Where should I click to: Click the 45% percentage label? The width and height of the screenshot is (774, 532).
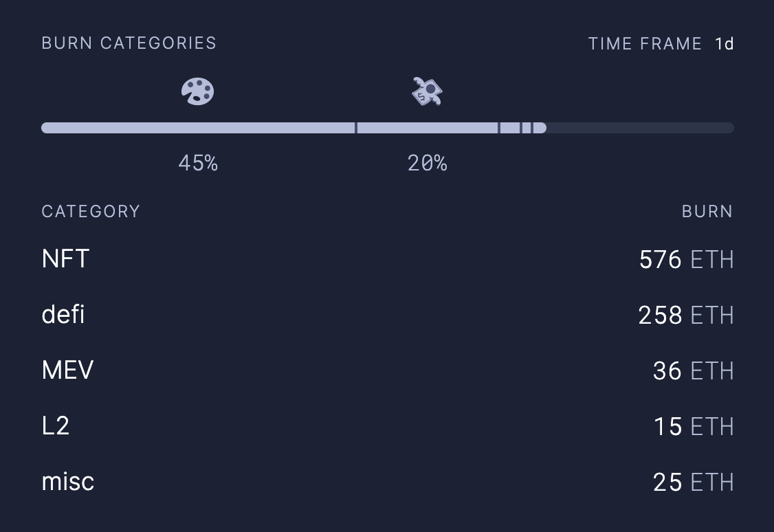(x=198, y=164)
